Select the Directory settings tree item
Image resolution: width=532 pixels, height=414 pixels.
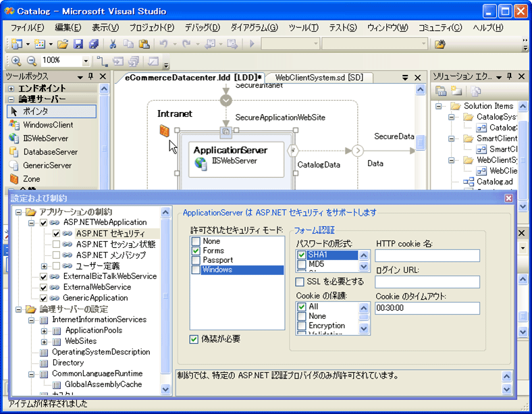click(x=68, y=363)
